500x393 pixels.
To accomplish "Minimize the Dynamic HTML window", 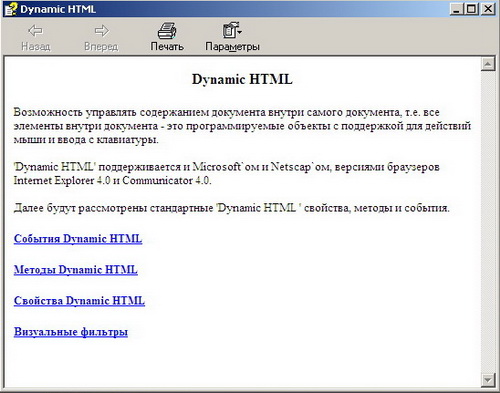I will pos(456,9).
